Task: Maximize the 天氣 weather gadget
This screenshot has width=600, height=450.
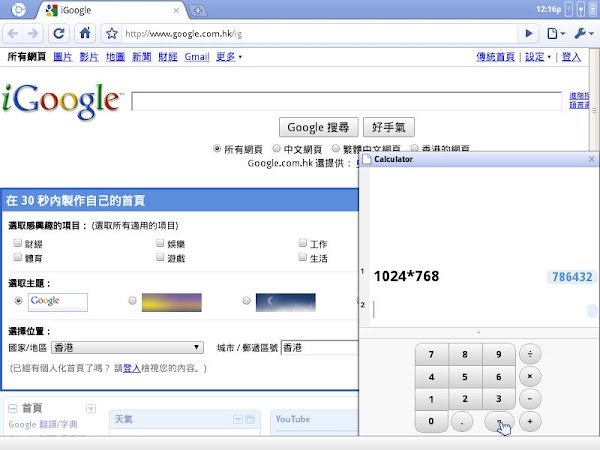Action: click(250, 420)
